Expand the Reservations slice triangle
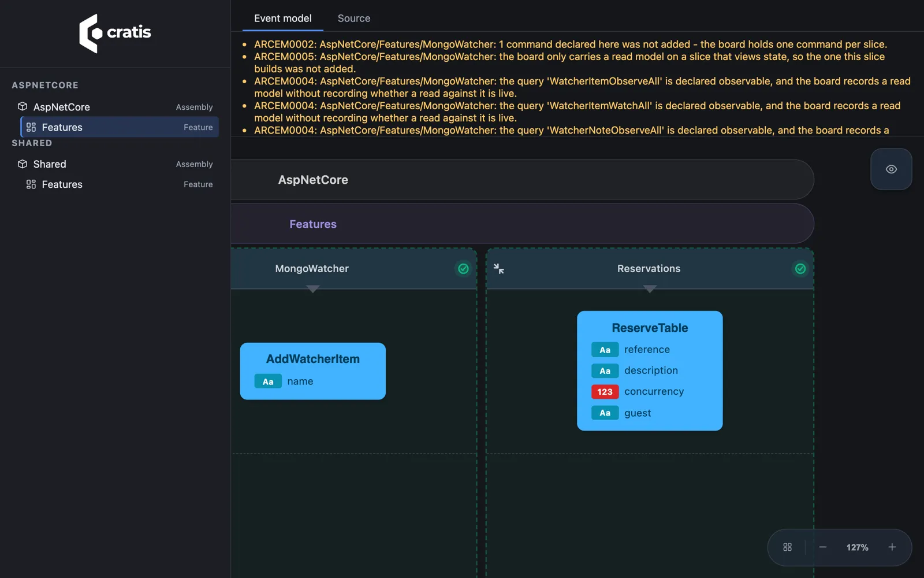 (650, 289)
